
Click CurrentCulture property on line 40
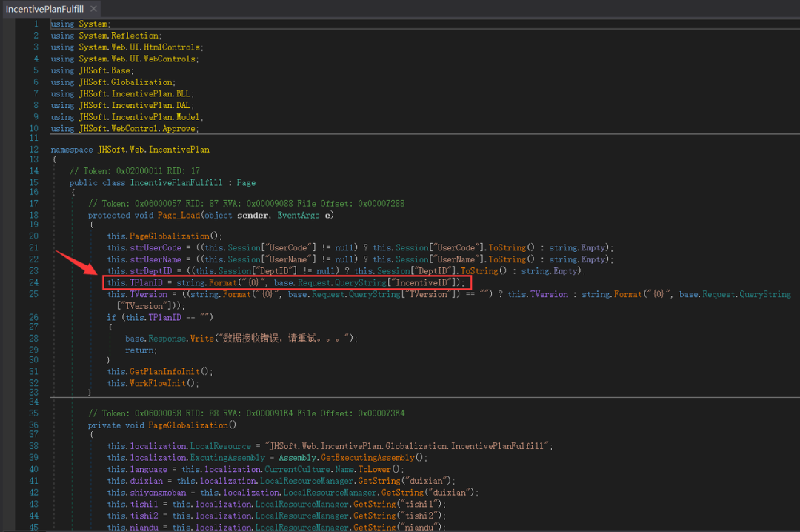point(297,470)
